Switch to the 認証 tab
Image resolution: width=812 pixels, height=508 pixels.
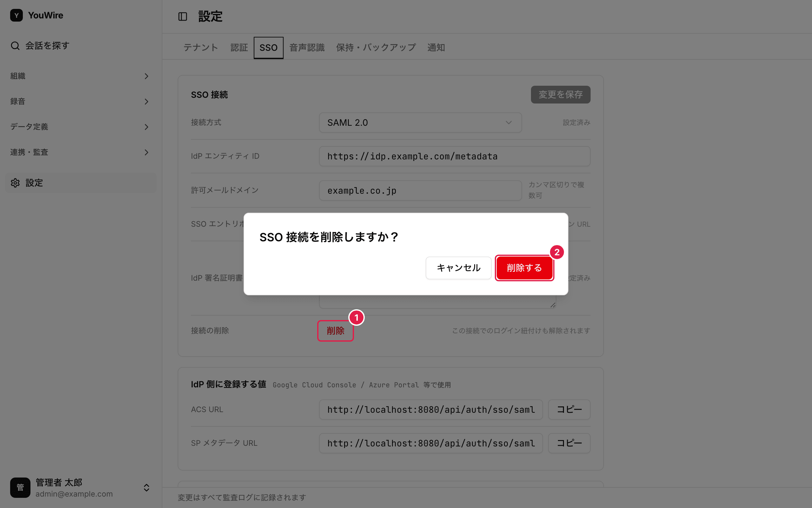(239, 48)
